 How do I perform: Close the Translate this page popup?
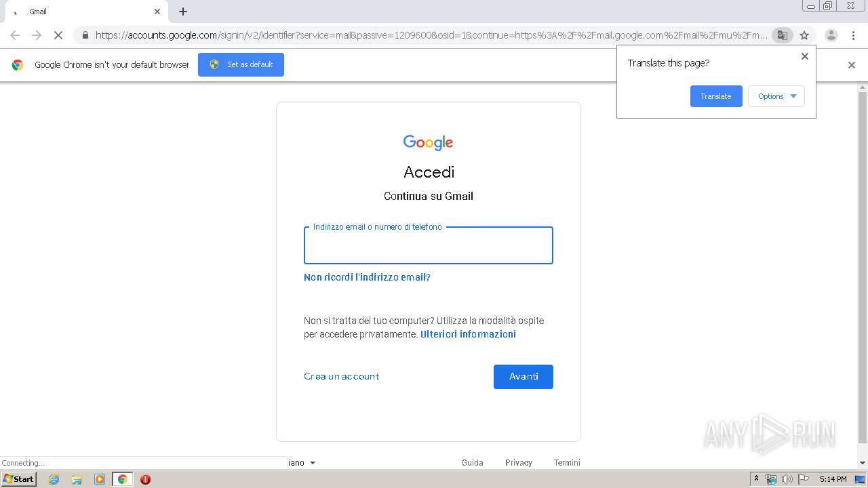[805, 56]
